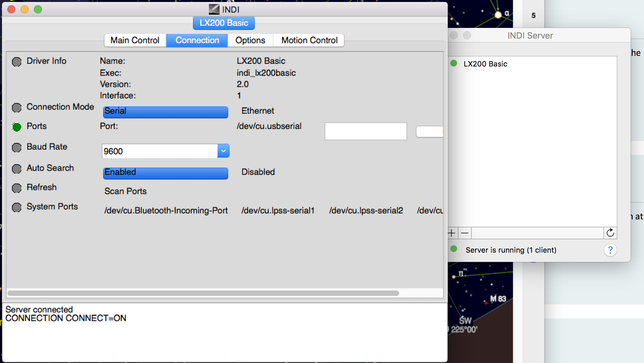This screenshot has width=644, height=363.
Task: Select Ethernet connection mode
Action: pos(258,111)
